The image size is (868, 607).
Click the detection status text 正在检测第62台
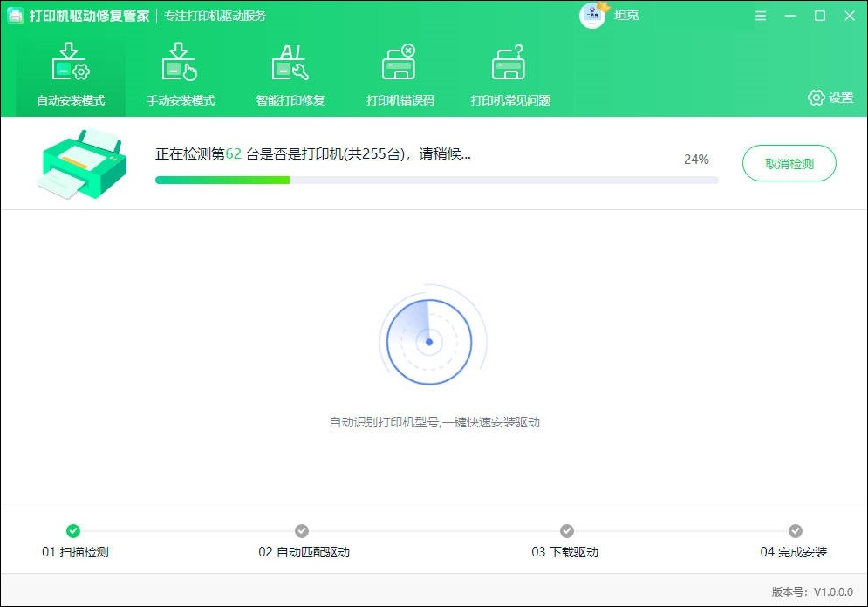tap(313, 153)
